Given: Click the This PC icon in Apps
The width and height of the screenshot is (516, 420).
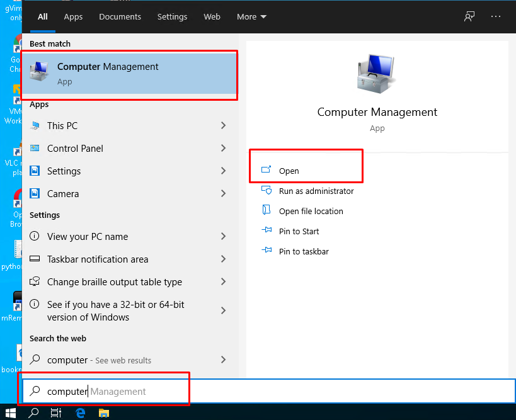Looking at the screenshot, I should 35,126.
